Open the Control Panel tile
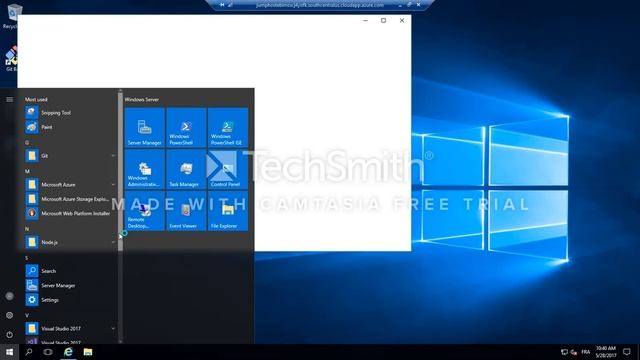Image resolution: width=640 pixels, height=360 pixels. coord(228,169)
